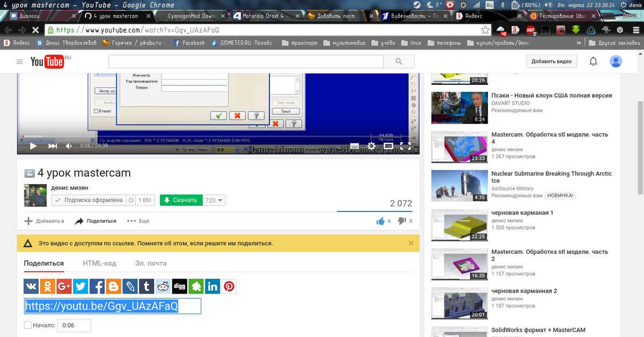Open Nuclear Submarine video thumbnail
This screenshot has width=644, height=337.
(459, 186)
